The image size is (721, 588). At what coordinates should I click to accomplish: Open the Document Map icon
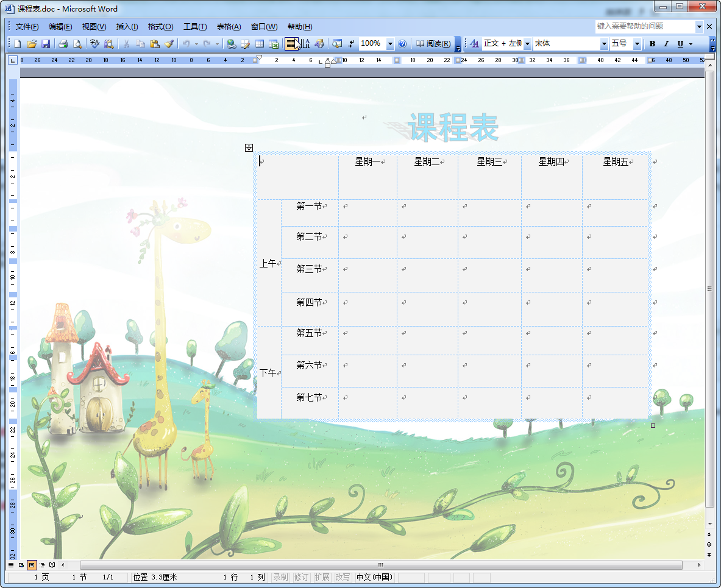[x=337, y=44]
